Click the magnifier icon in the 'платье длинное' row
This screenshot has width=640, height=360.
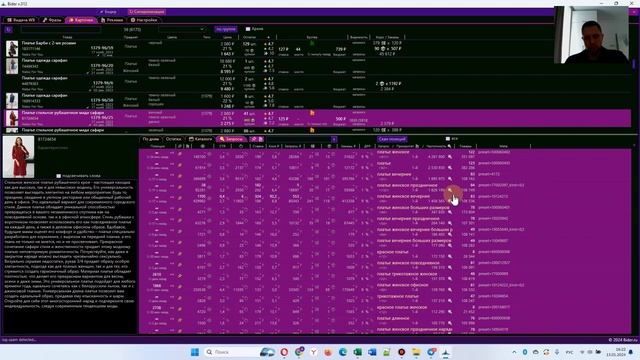point(450,323)
